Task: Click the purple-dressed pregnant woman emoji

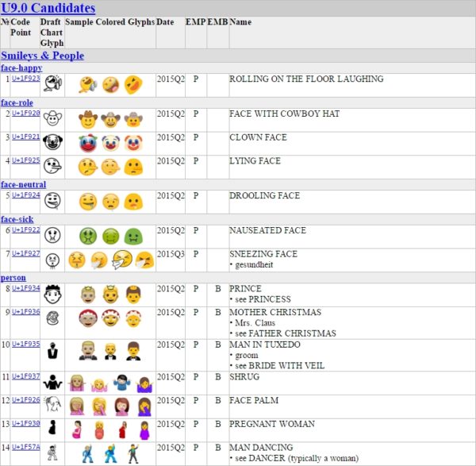Action: tap(145, 429)
